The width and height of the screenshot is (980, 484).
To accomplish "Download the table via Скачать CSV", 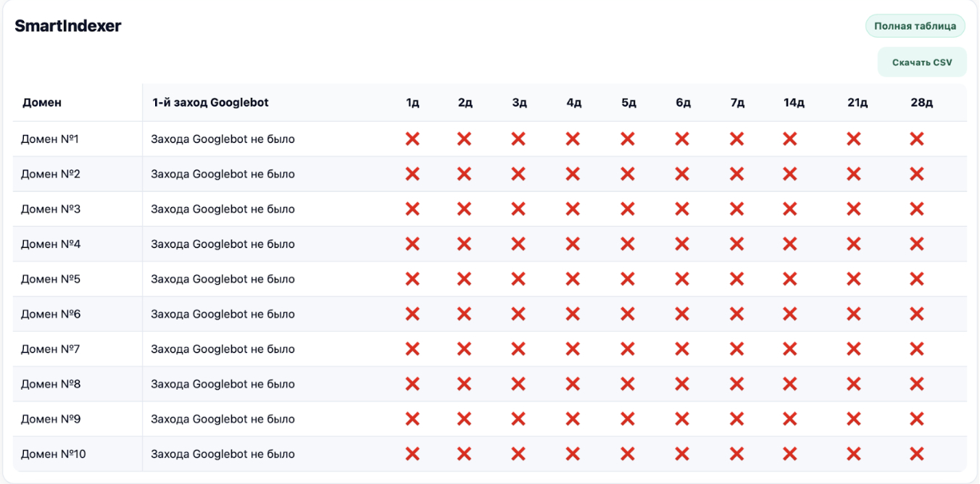I will coord(922,62).
